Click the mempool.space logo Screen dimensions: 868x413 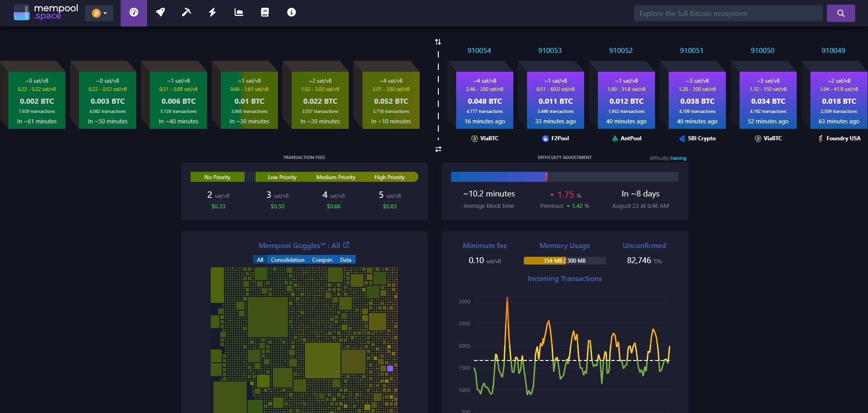coord(46,13)
